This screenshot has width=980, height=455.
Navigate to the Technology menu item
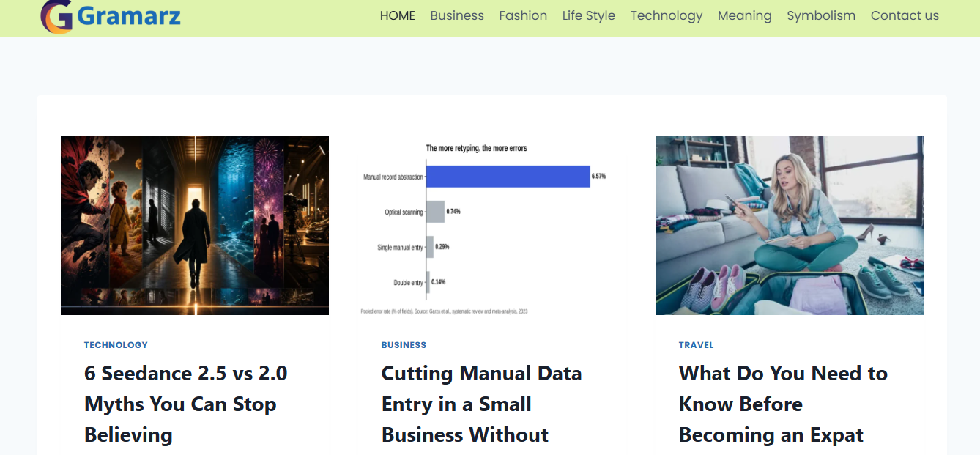pos(667,15)
